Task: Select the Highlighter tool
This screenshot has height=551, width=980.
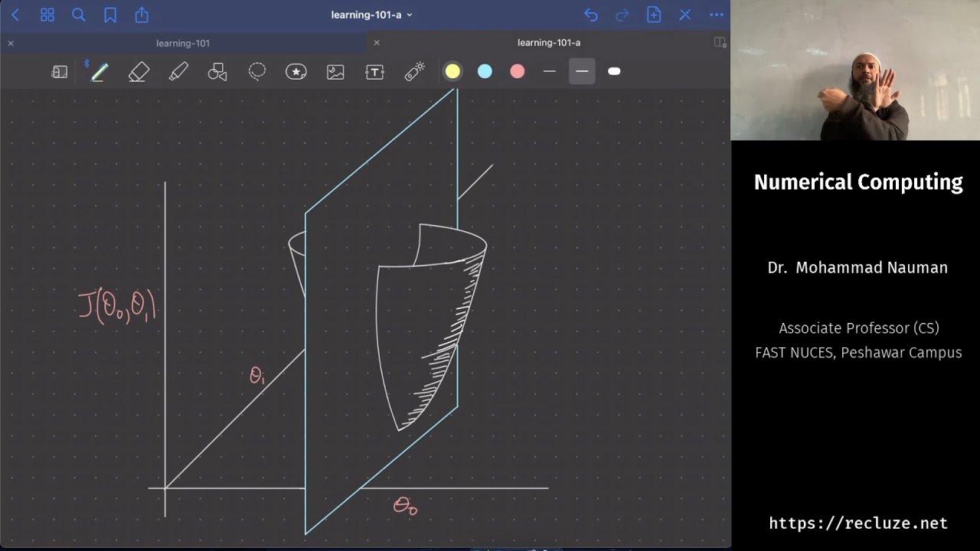Action: tap(178, 72)
